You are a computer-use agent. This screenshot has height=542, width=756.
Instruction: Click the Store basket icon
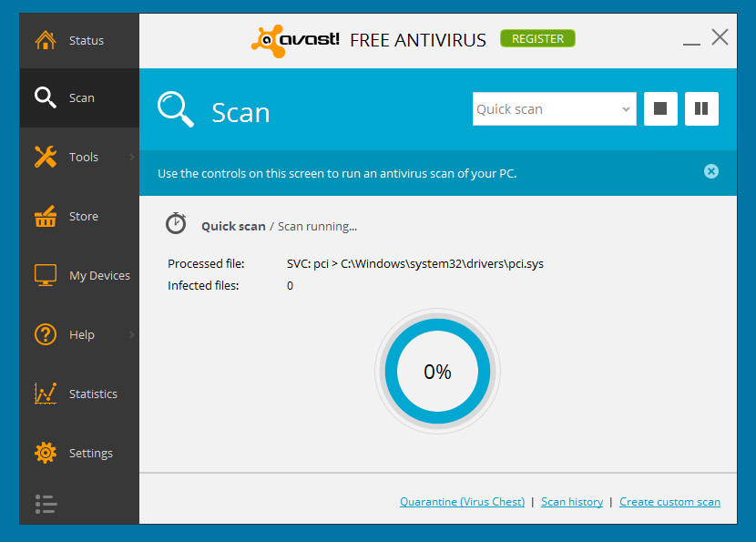click(x=46, y=216)
